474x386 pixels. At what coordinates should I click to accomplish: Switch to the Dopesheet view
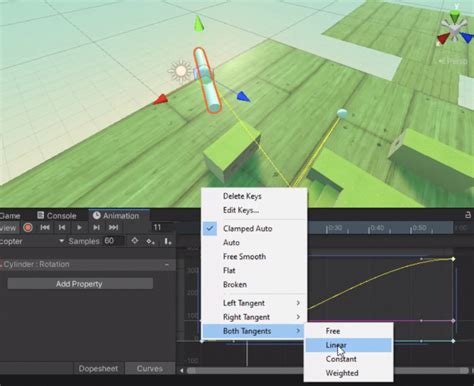click(x=98, y=368)
